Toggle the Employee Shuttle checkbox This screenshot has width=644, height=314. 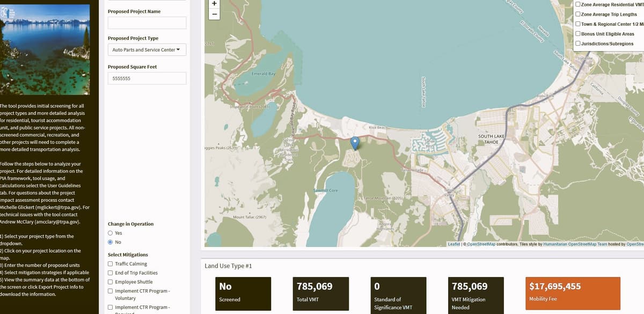(x=111, y=282)
